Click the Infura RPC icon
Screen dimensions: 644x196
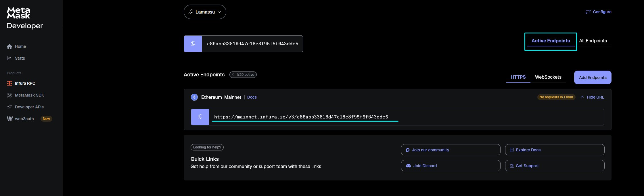9,83
